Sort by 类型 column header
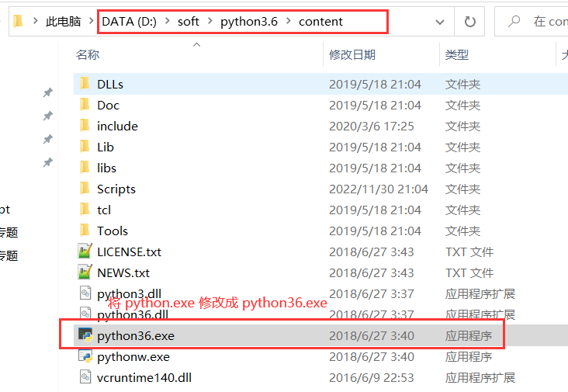Viewport: 568px width, 392px height. [457, 54]
